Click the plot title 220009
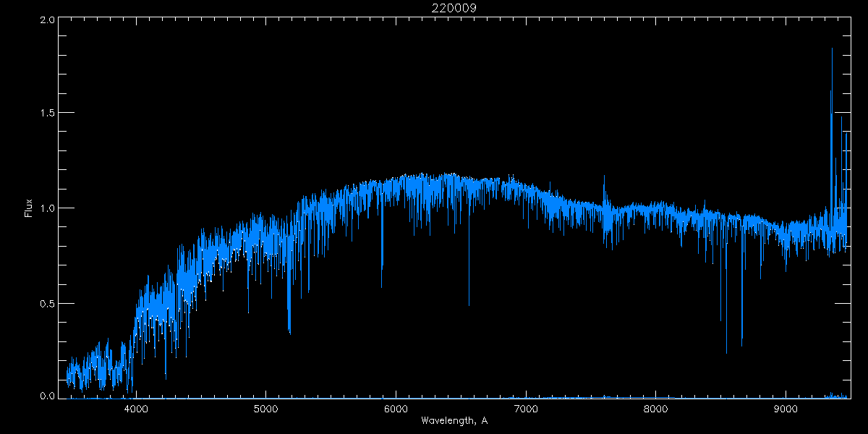The image size is (868, 434). click(x=455, y=8)
